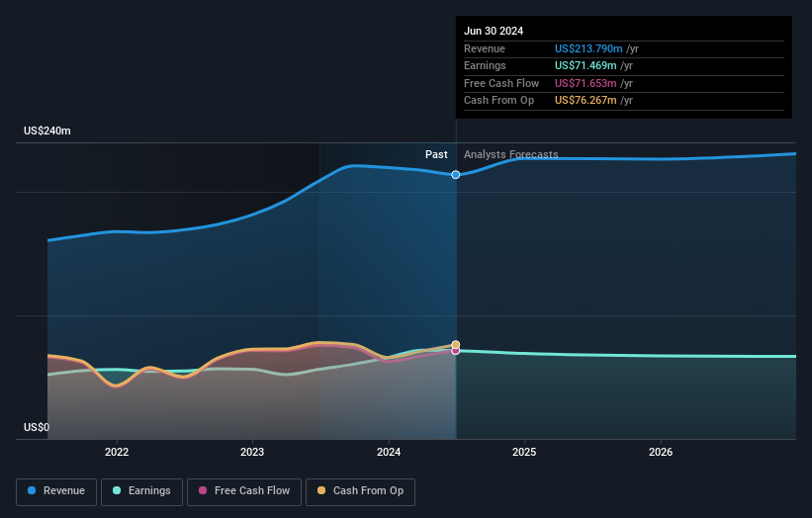The height and width of the screenshot is (518, 812).
Task: Click the 2026 x-axis label
Action: click(x=661, y=452)
